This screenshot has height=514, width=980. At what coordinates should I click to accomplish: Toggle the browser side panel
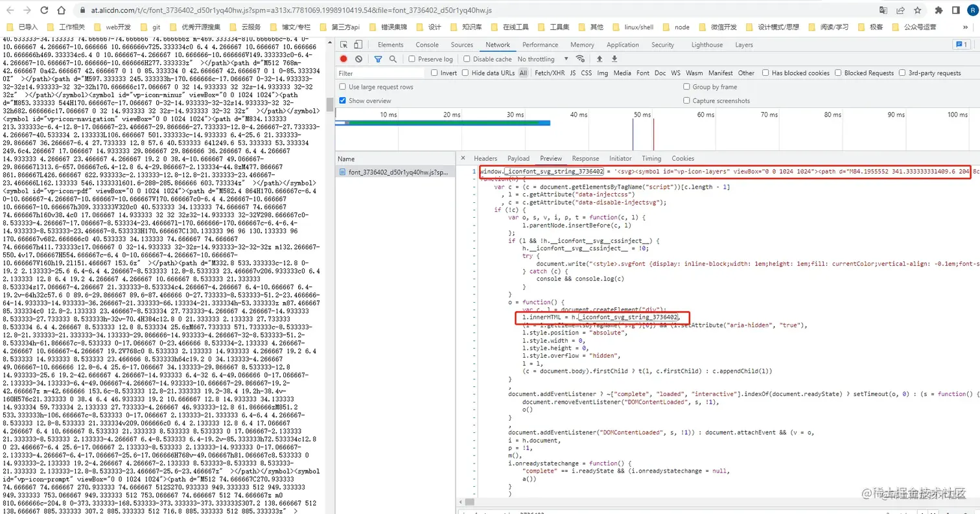click(955, 10)
